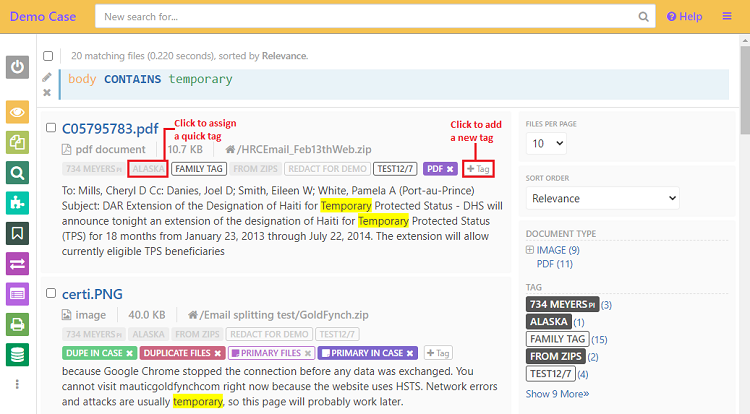Screen dimensions: 750x414
Task: Open the C05795783.pdf document link
Action: [x=110, y=128]
